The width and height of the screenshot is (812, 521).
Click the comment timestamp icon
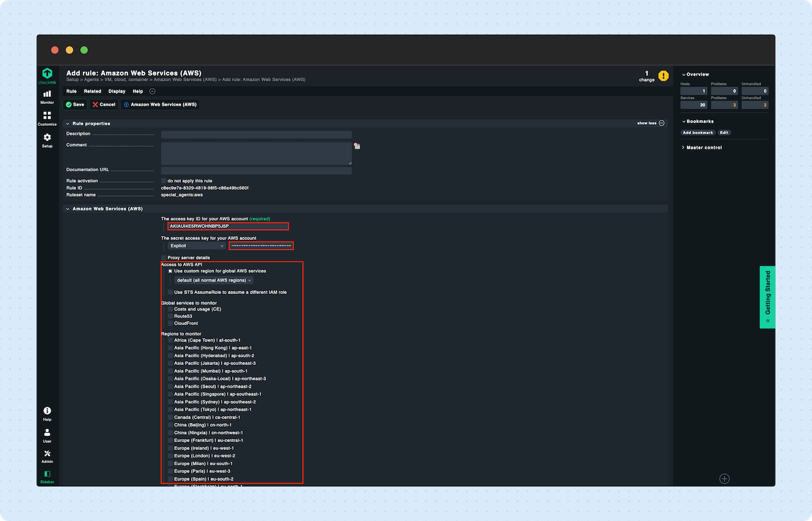[357, 146]
